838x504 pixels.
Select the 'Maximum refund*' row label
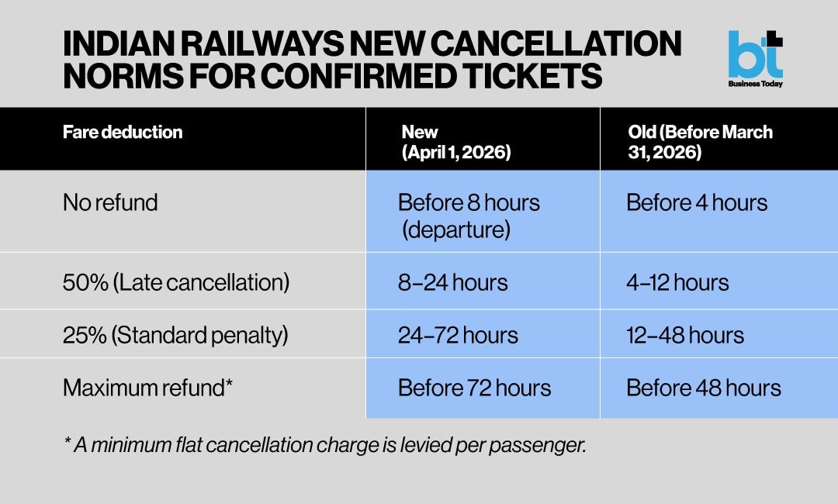(148, 388)
